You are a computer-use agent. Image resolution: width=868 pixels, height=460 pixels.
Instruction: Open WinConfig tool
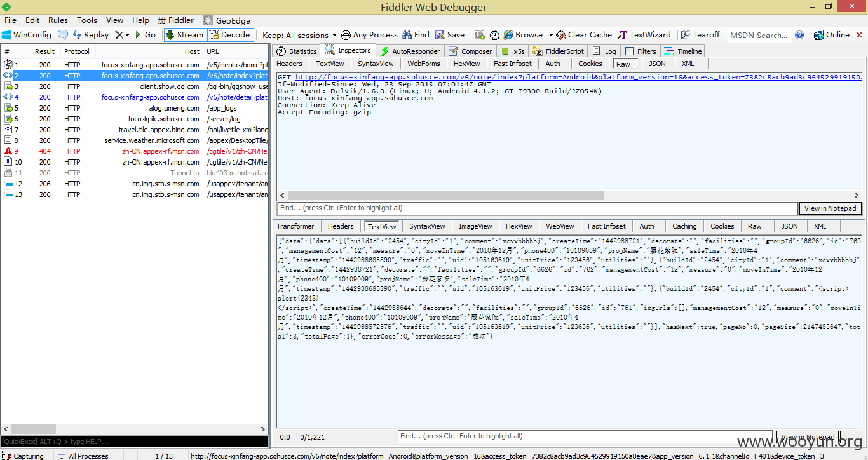pyautogui.click(x=27, y=35)
